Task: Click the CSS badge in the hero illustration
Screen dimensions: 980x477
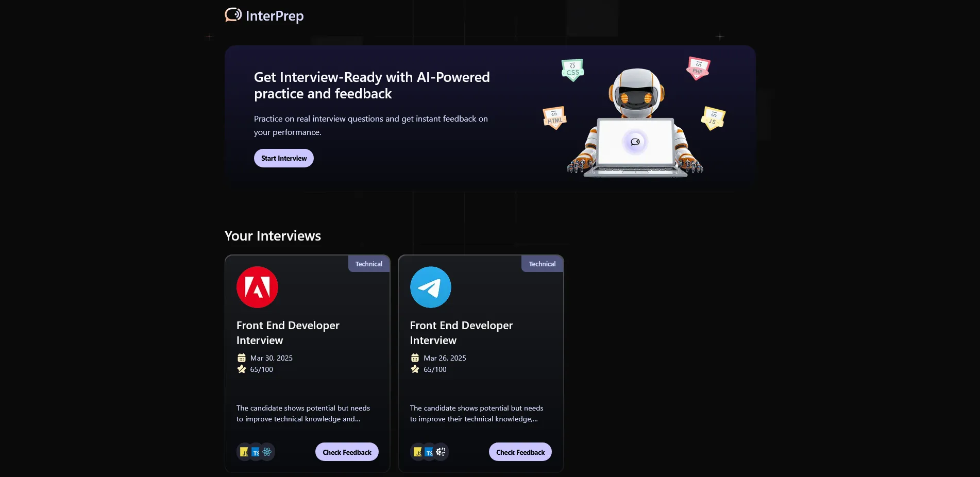Action: (572, 70)
